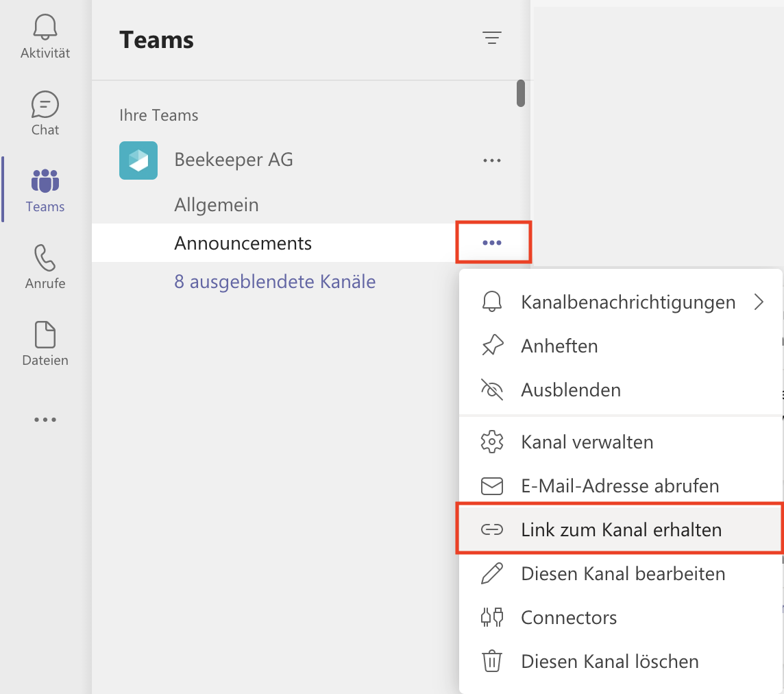Choose Anheften from context menu

pyautogui.click(x=620, y=346)
